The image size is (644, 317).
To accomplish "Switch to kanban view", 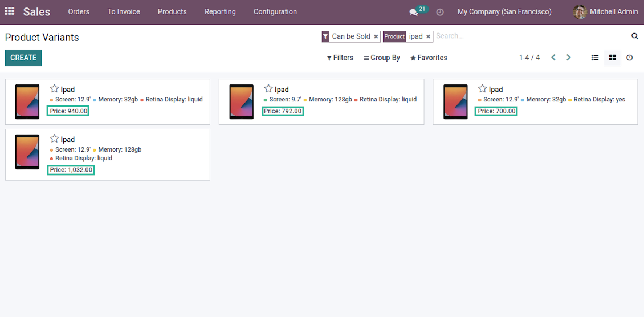I will point(613,58).
